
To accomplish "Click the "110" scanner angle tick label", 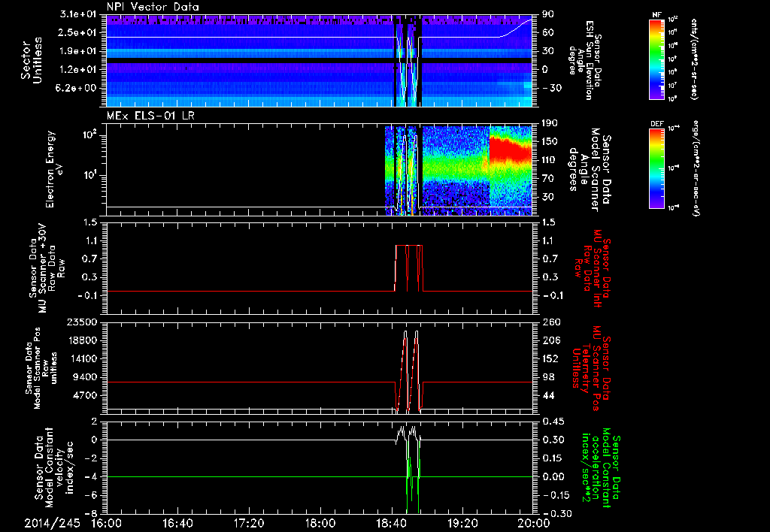I will click(549, 160).
